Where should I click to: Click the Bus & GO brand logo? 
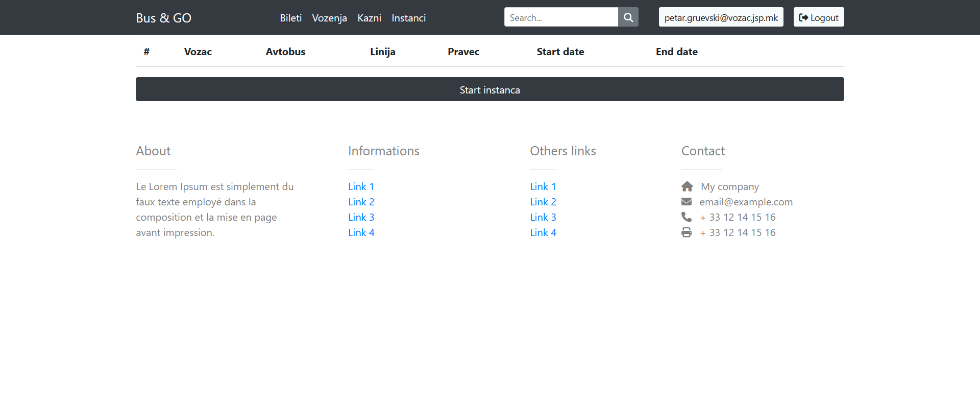[x=163, y=18]
